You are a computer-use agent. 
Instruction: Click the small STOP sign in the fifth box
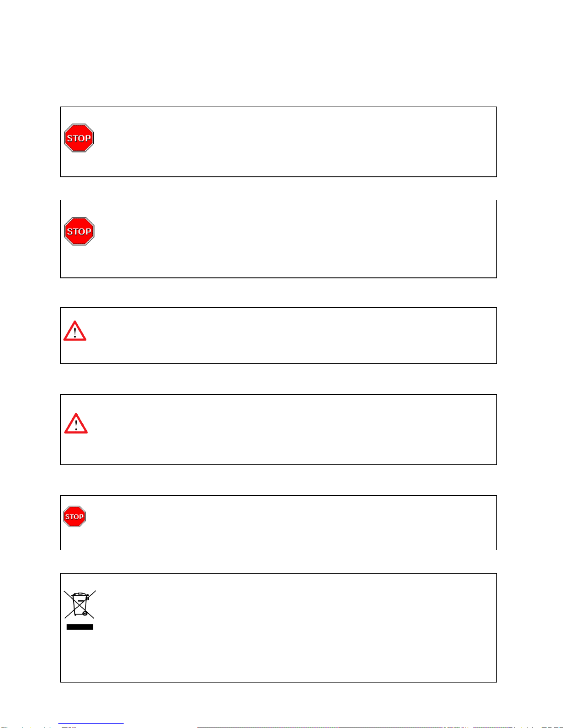click(x=74, y=517)
